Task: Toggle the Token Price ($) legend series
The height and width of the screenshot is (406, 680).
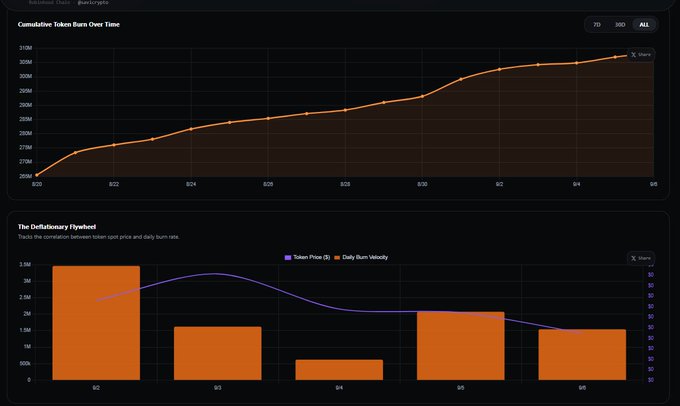Action: coord(307,257)
